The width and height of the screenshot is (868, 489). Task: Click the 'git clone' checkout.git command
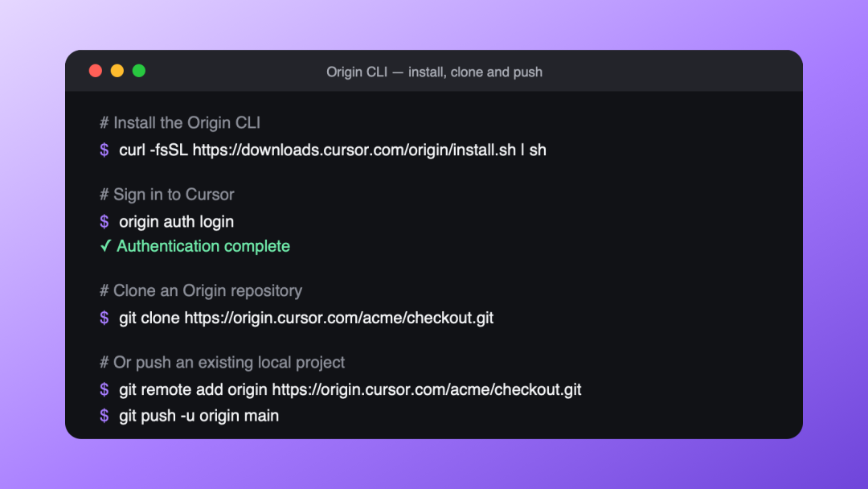(x=306, y=318)
